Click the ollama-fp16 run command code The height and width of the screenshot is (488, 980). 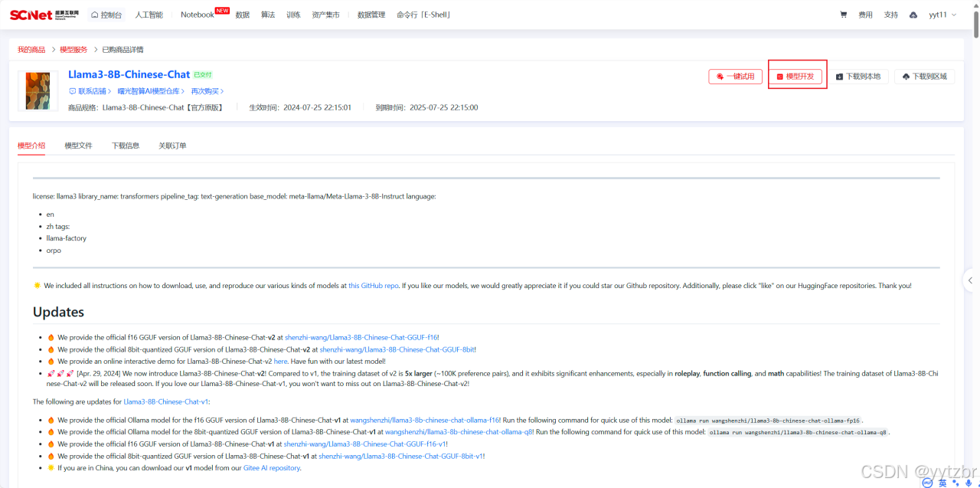coord(769,421)
